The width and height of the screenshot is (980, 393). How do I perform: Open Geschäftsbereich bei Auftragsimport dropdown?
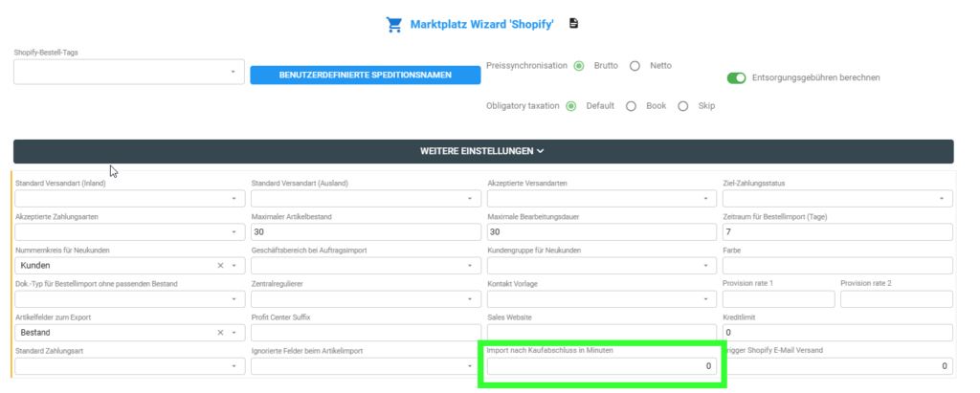pyautogui.click(x=366, y=266)
